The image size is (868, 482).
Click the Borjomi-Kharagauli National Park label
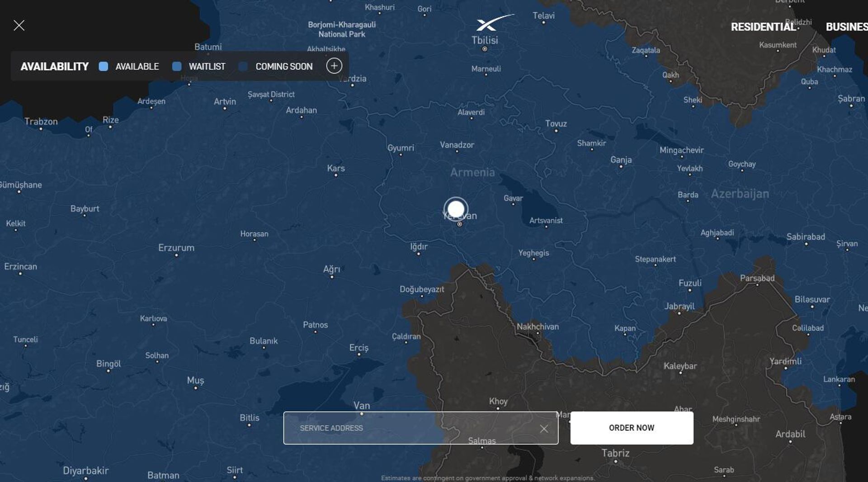342,29
